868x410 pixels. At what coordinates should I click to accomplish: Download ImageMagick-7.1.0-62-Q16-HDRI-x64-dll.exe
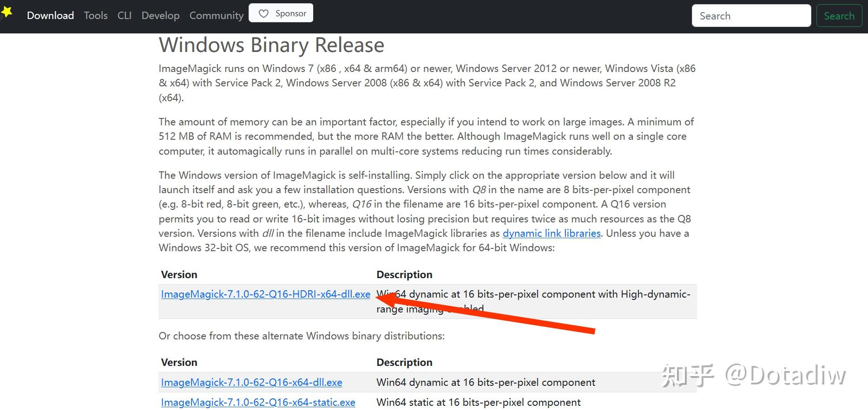pyautogui.click(x=266, y=294)
